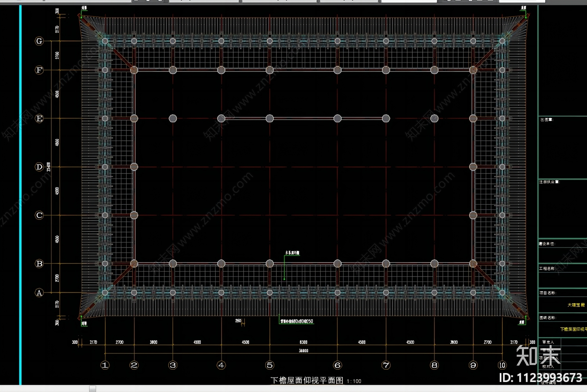The height and width of the screenshot is (392, 587).
Task: Select grid number bubble 2
Action: [x=134, y=365]
